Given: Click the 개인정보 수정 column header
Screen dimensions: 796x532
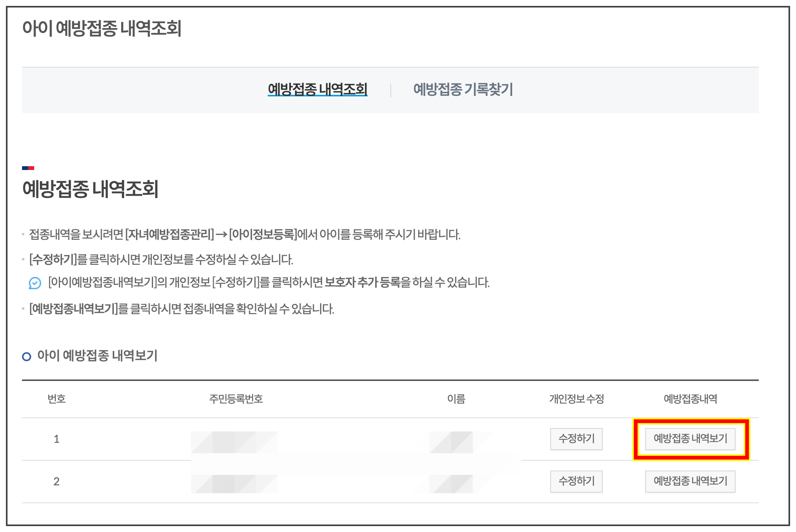Looking at the screenshot, I should pyautogui.click(x=576, y=399).
